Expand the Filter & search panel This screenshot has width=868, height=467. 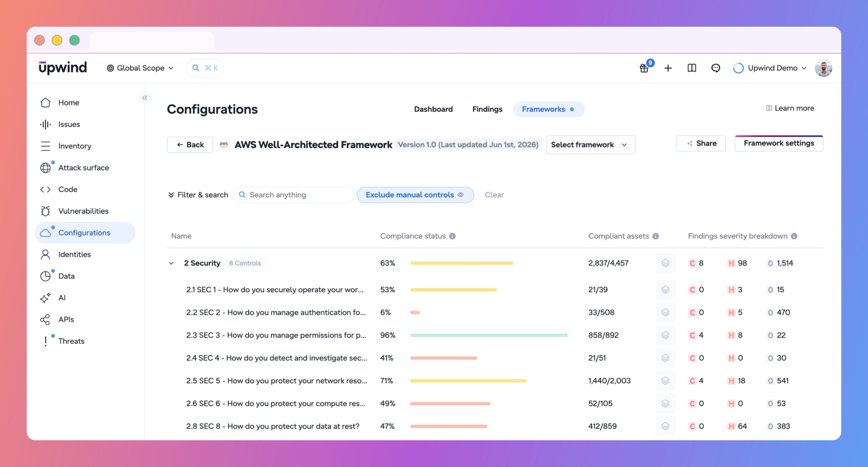198,195
